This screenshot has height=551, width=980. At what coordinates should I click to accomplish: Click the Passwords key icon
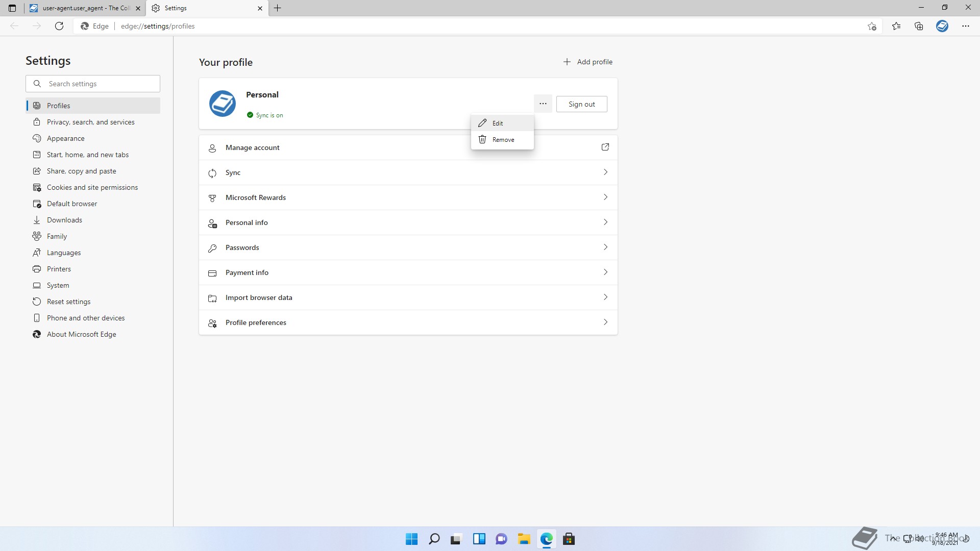pos(212,248)
